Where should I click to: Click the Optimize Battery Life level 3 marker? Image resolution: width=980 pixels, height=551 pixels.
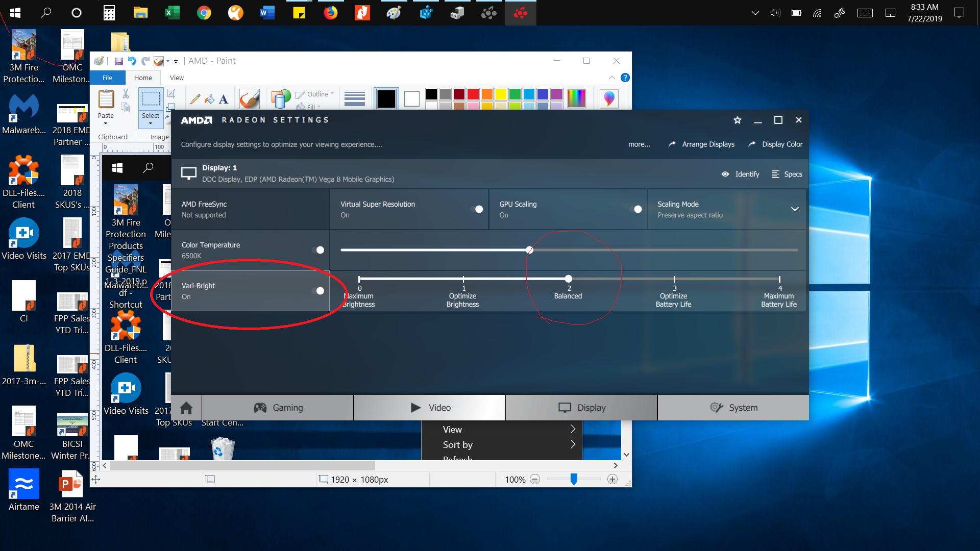674,279
